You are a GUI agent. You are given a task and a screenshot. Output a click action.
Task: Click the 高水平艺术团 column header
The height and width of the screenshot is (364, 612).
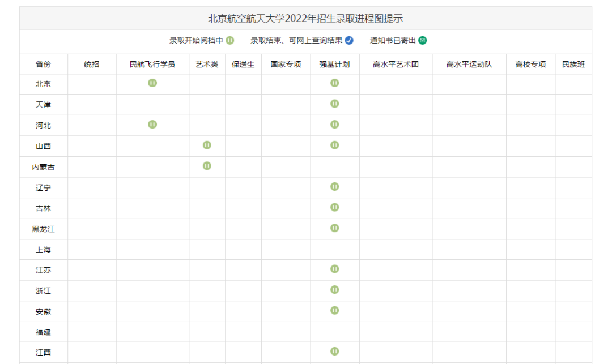[x=396, y=65]
